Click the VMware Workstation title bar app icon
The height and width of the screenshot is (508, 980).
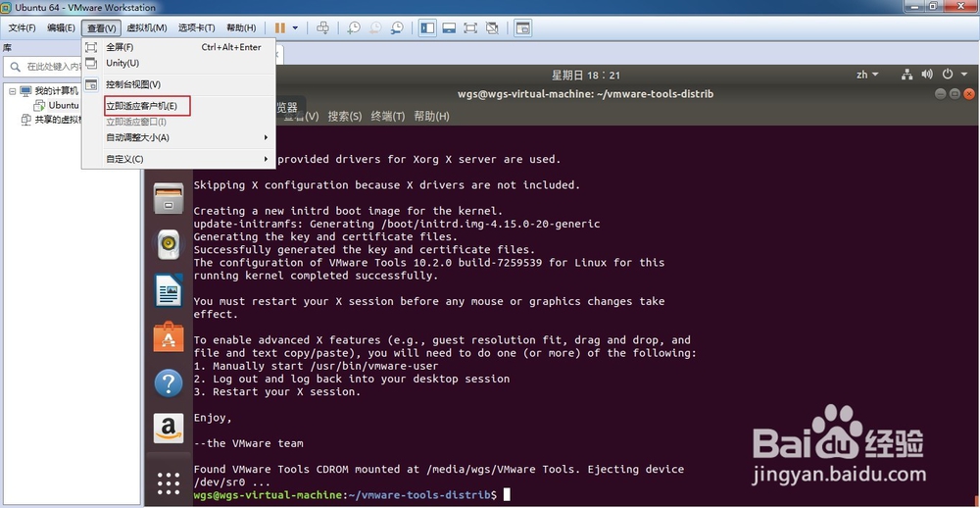(x=6, y=7)
